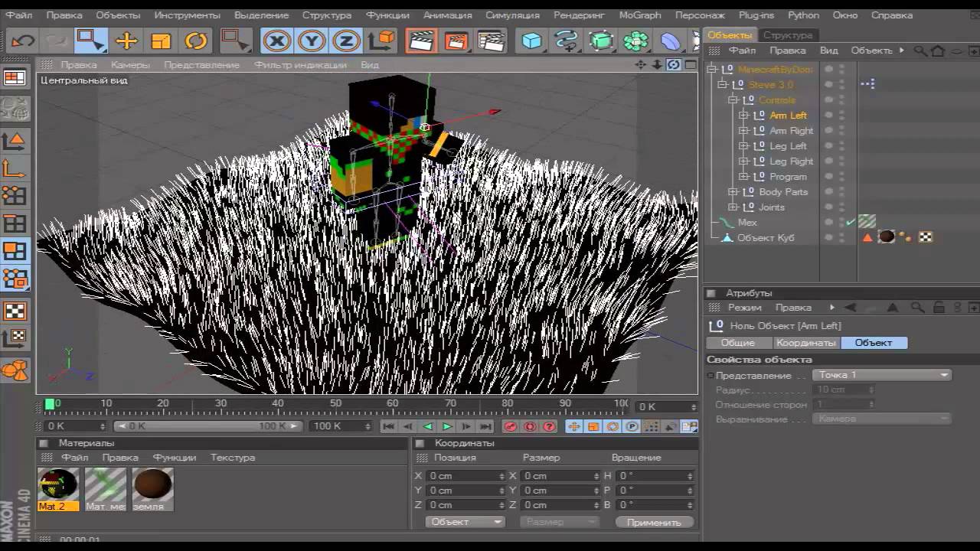The height and width of the screenshot is (551, 980).
Task: Open the viewport Камеры menu
Action: click(130, 65)
